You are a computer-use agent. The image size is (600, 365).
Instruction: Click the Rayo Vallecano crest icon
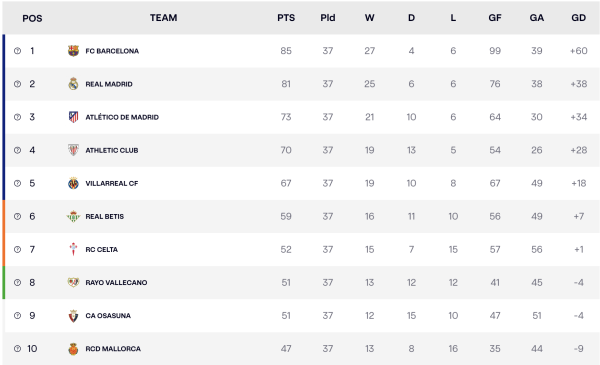[73, 282]
